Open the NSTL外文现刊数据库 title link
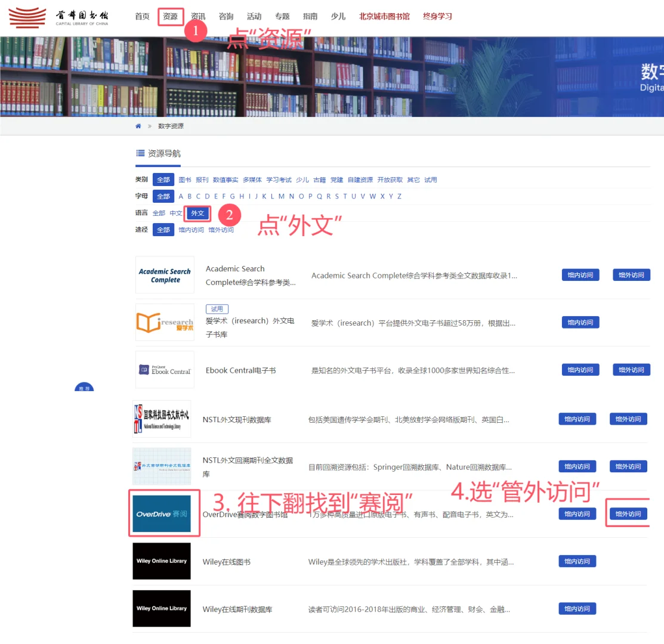The image size is (664, 644). coord(237,420)
